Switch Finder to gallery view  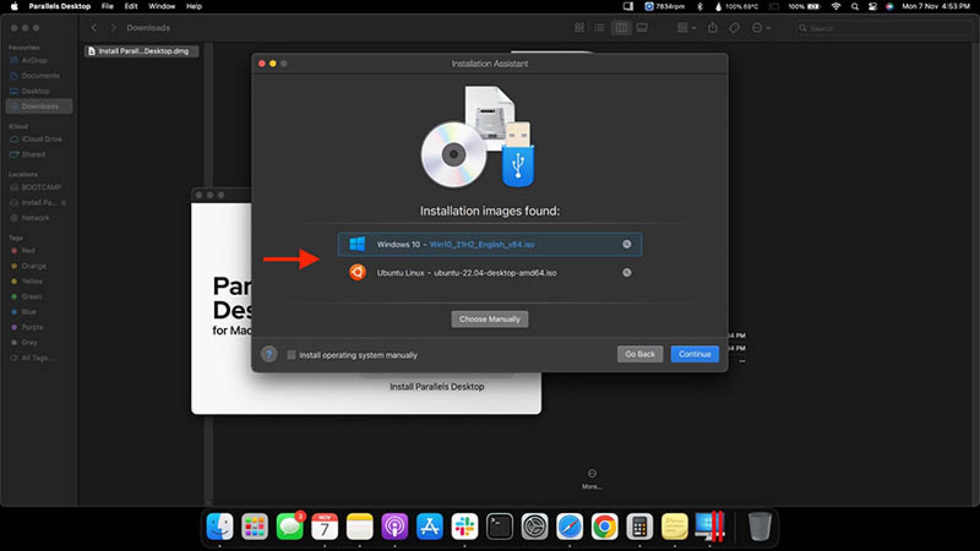pos(643,28)
